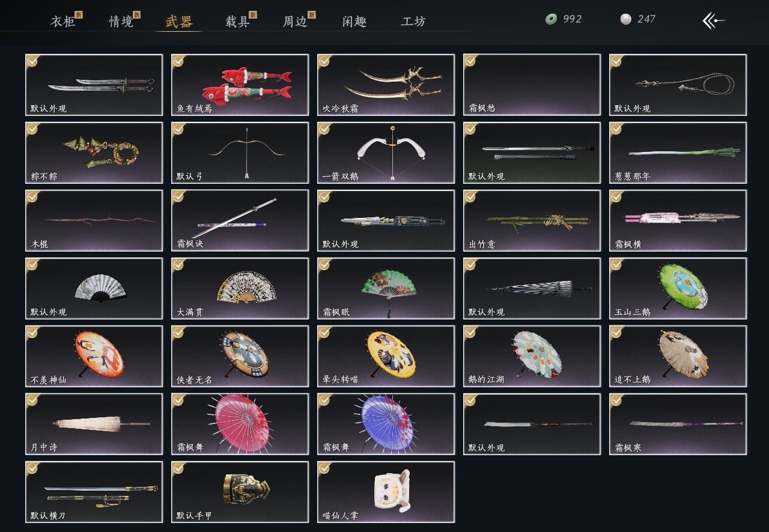
Task: Select the 鱼有绒焉 fish weapon skin
Action: tap(240, 85)
